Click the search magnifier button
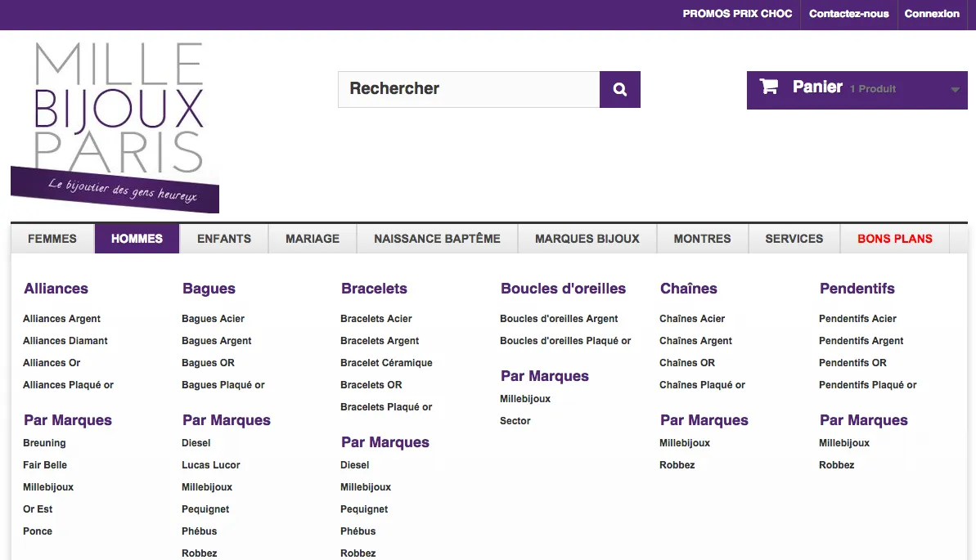This screenshot has height=560, width=976. [619, 90]
